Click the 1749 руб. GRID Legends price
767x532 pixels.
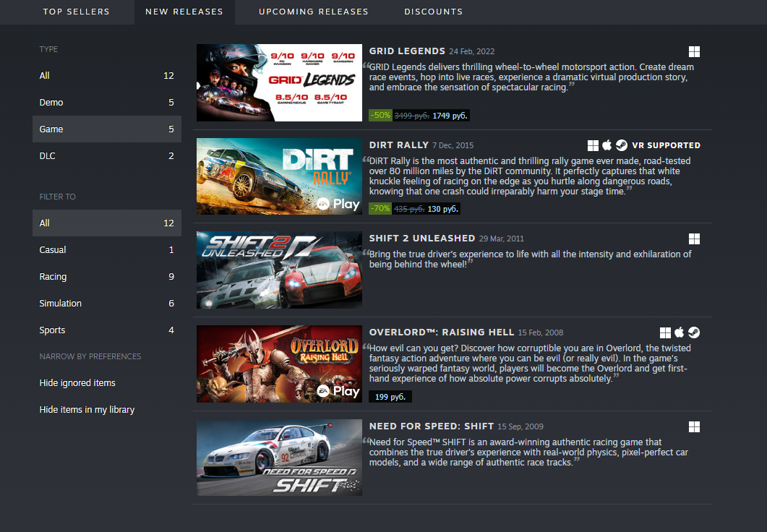[450, 116]
